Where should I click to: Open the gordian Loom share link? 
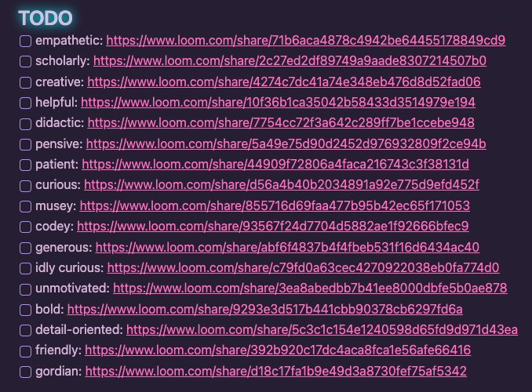point(276,371)
